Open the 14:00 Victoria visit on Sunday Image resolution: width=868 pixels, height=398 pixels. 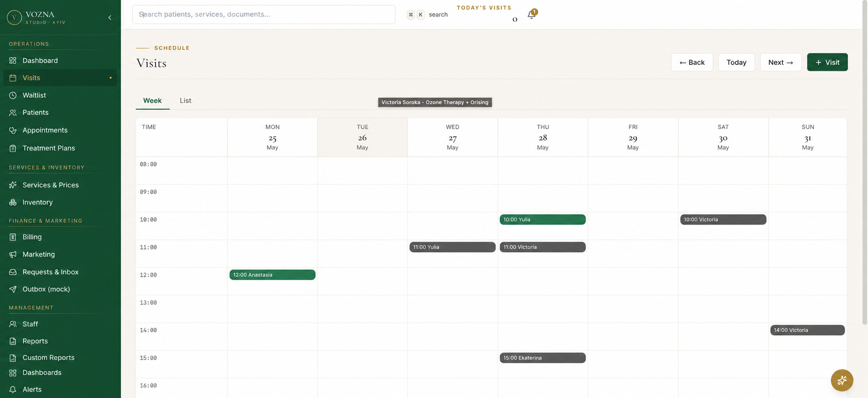[808, 330]
